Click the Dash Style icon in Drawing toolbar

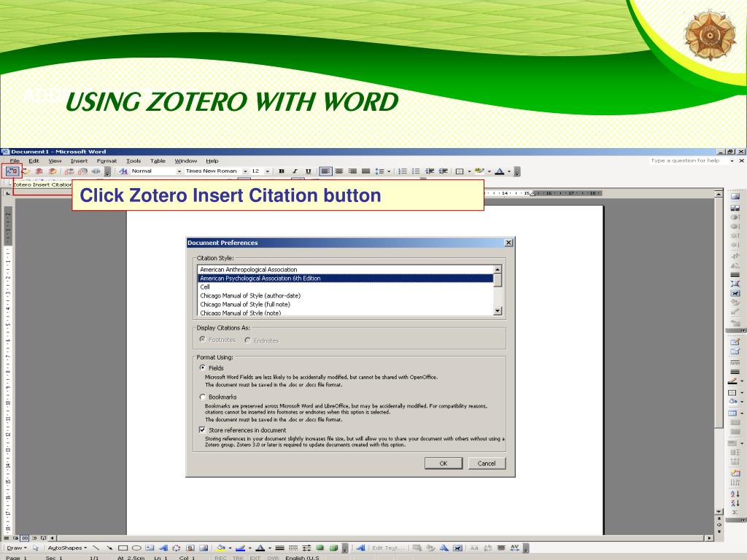[x=293, y=548]
